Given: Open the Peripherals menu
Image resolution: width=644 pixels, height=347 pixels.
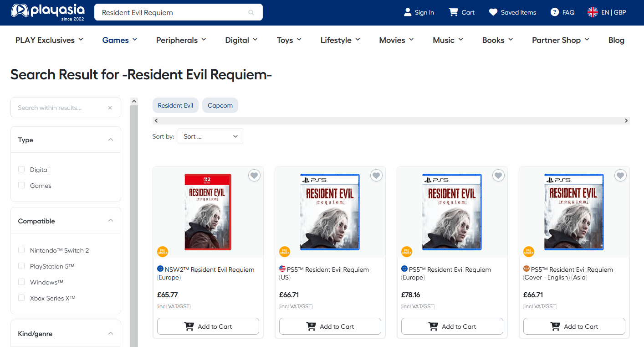Looking at the screenshot, I should pos(181,40).
